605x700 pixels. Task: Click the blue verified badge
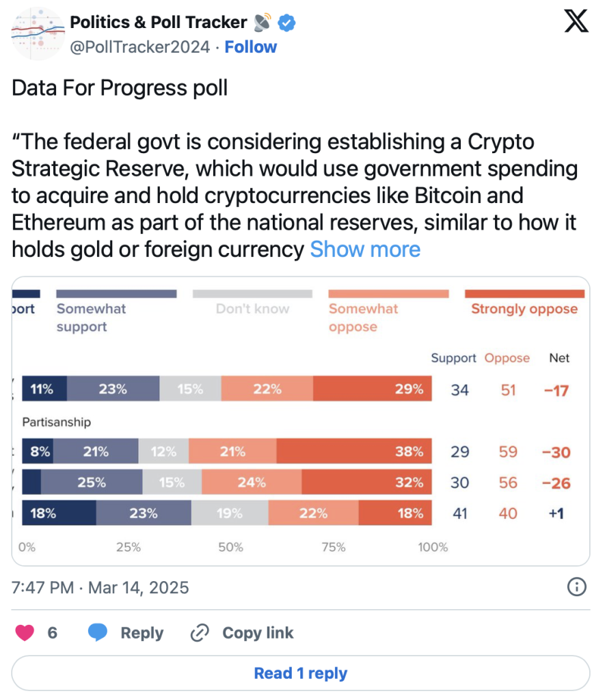tap(288, 23)
